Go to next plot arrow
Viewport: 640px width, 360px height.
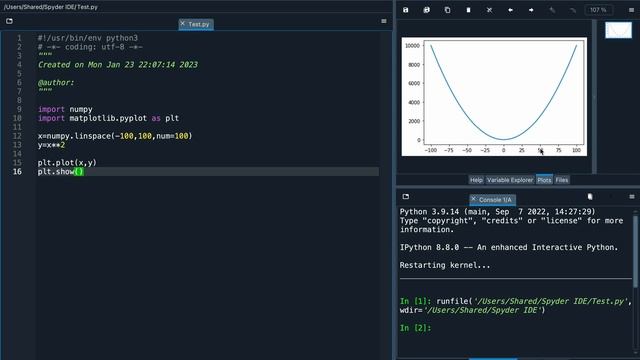tap(531, 10)
